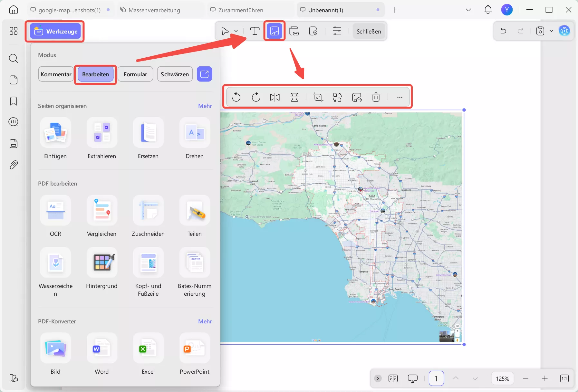Click Mehr next to Seiten organisieren
Viewport: 578px width, 392px height.
coord(205,106)
